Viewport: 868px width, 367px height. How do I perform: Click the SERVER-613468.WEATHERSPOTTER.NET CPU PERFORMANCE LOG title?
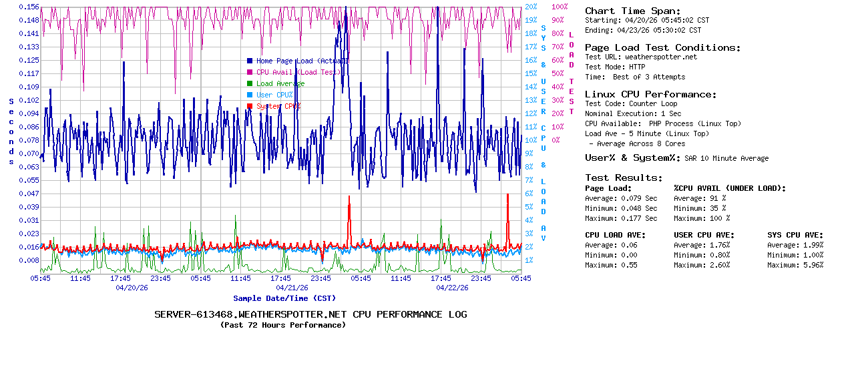coord(310,314)
